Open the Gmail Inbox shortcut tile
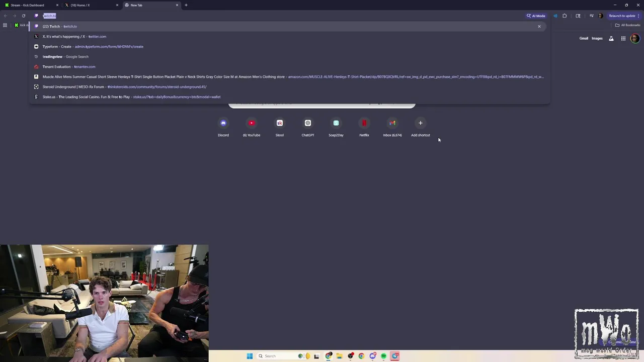 click(x=392, y=127)
